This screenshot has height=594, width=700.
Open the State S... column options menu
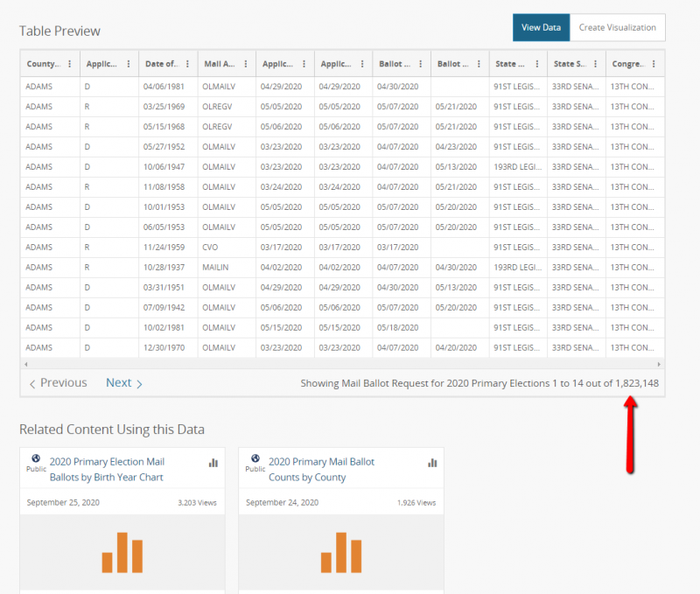tap(596, 64)
